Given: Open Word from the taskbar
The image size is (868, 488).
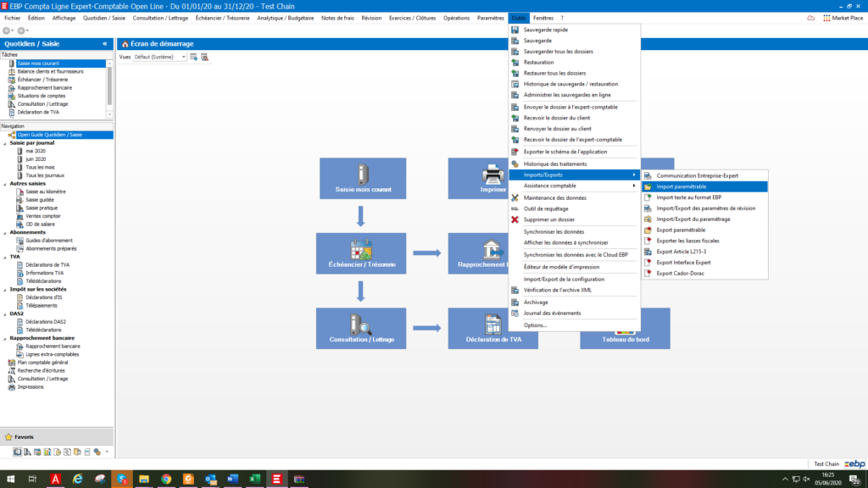Looking at the screenshot, I should point(232,480).
